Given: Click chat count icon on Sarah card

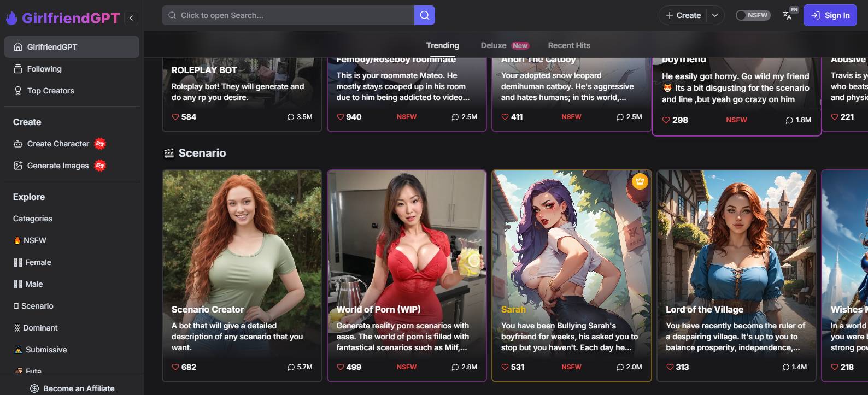Looking at the screenshot, I should (x=620, y=367).
